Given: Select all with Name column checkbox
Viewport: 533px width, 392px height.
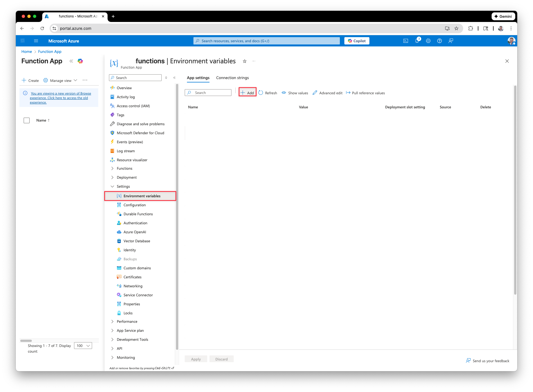Looking at the screenshot, I should (x=27, y=120).
